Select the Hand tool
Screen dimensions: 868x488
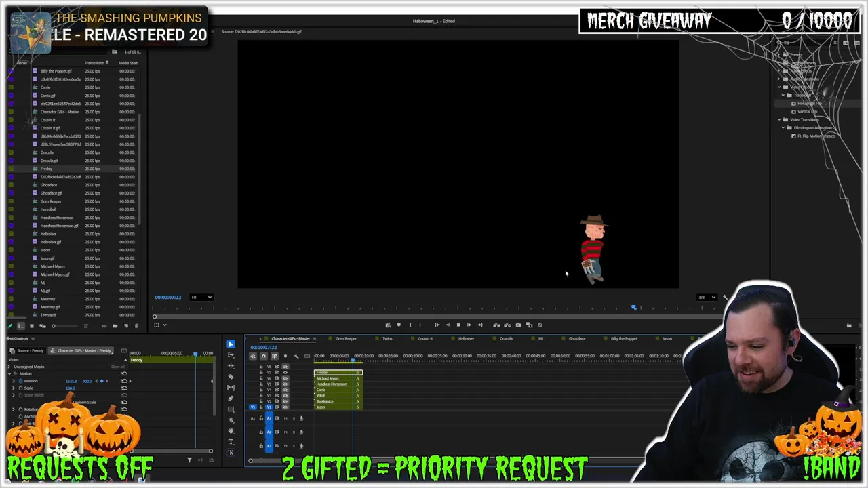coord(231,431)
